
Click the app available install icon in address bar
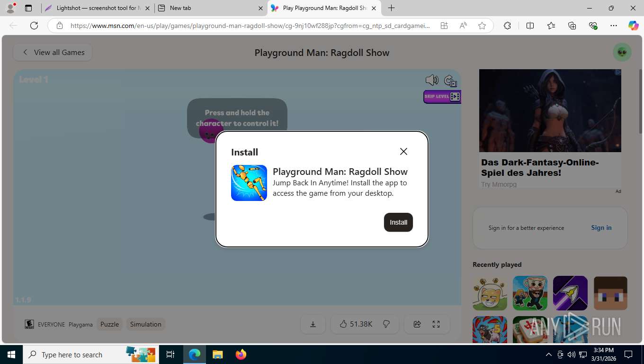(x=444, y=26)
